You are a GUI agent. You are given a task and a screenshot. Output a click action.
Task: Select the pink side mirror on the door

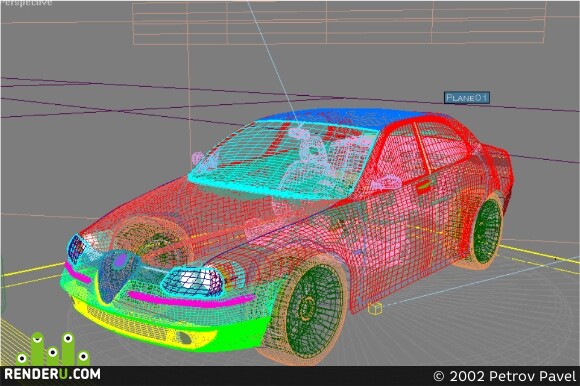pyautogui.click(x=387, y=183)
